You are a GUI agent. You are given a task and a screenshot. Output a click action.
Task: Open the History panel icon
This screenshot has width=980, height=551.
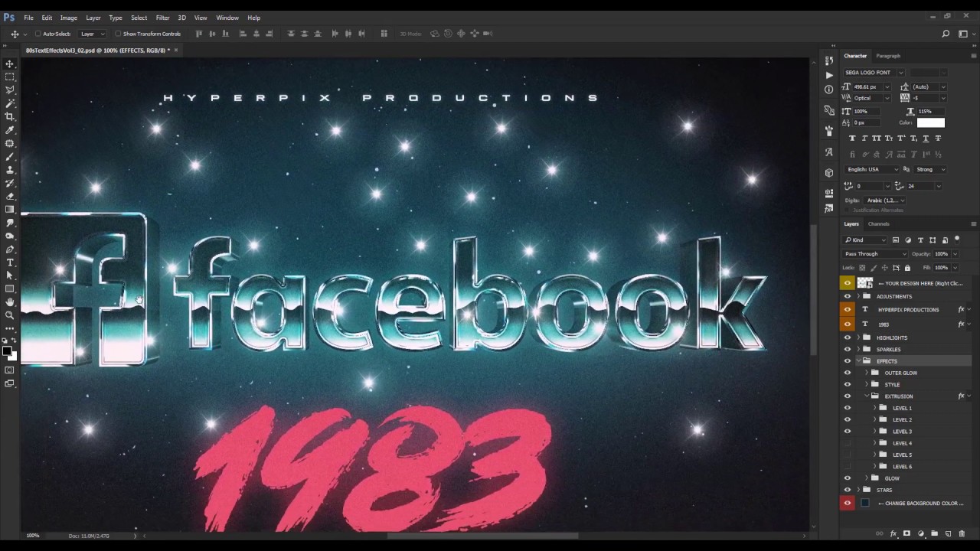tap(829, 60)
